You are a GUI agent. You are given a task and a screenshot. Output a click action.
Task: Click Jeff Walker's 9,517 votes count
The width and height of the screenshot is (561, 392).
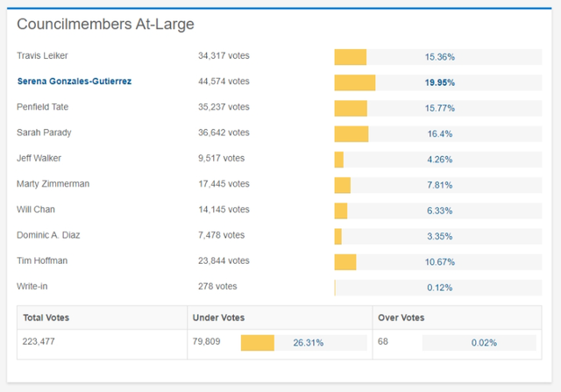point(222,159)
